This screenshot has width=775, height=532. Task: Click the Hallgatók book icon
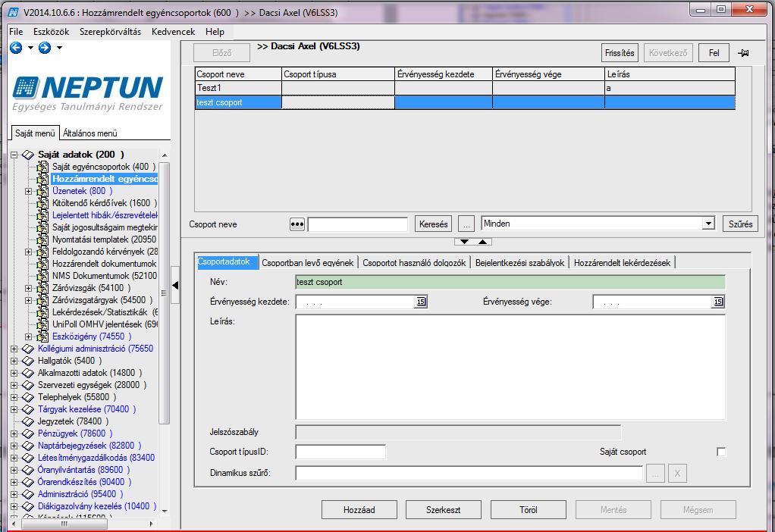pyautogui.click(x=28, y=361)
